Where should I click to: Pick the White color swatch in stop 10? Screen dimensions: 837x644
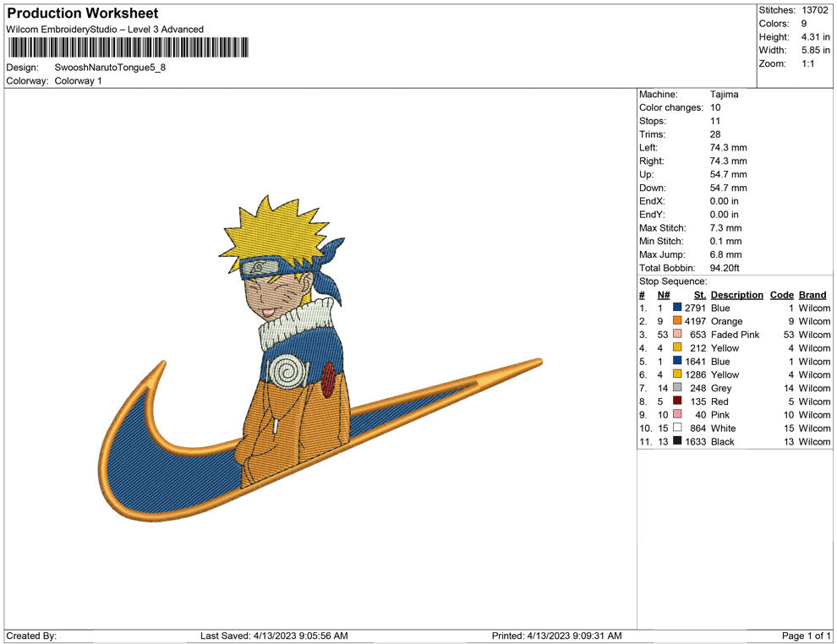tap(677, 428)
